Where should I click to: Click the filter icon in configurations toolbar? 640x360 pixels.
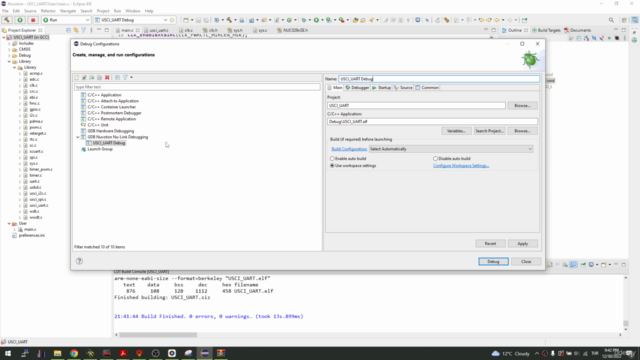[125, 78]
